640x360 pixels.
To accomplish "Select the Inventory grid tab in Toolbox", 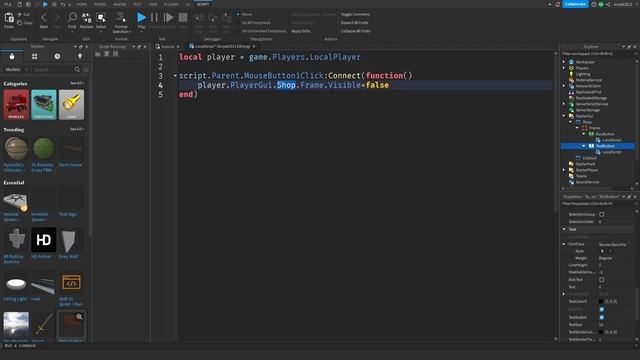I will coord(35,56).
